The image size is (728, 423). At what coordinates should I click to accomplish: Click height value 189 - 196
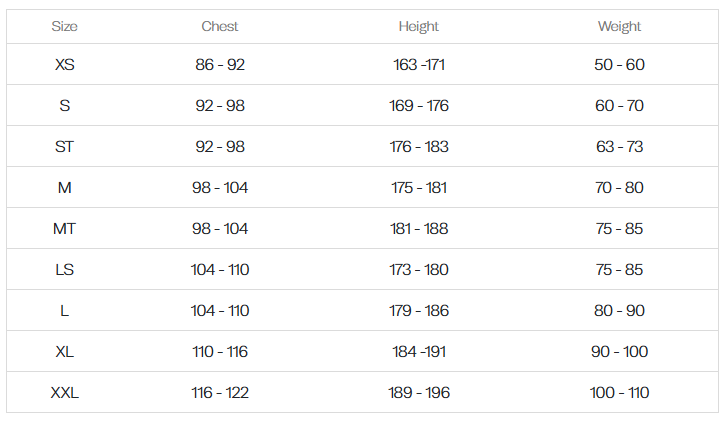pos(418,393)
